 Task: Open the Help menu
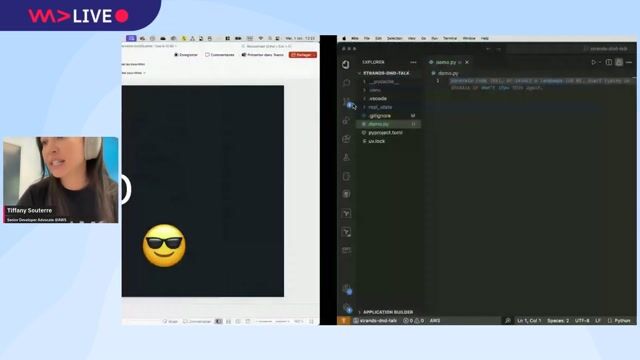tap(485, 38)
